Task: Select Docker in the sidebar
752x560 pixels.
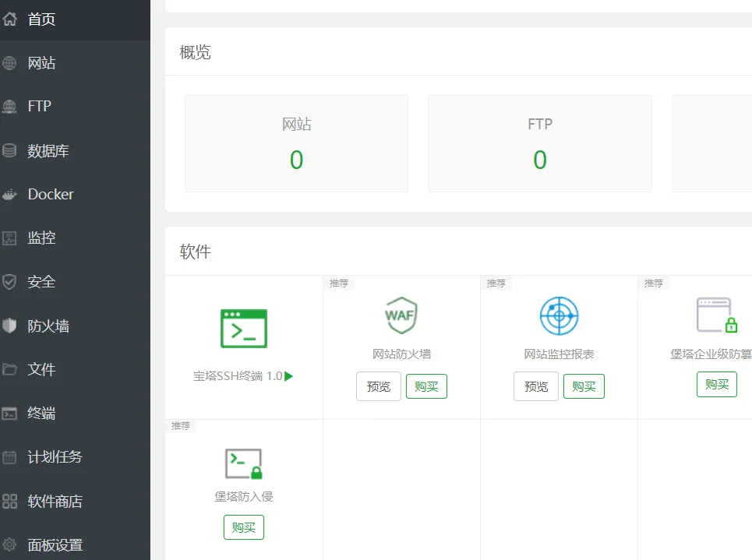Action: 51,194
